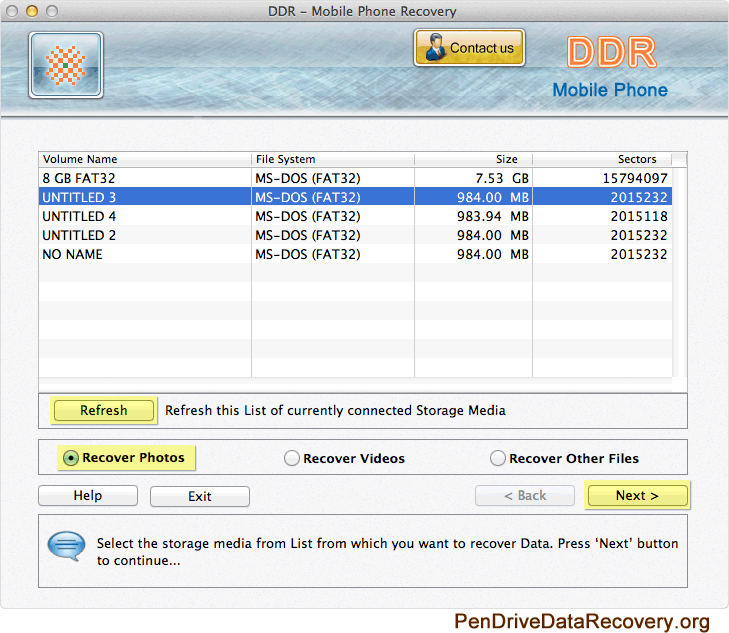Screen dimensions: 729x633
Task: Click the DDR application logo icon
Action: coord(66,65)
